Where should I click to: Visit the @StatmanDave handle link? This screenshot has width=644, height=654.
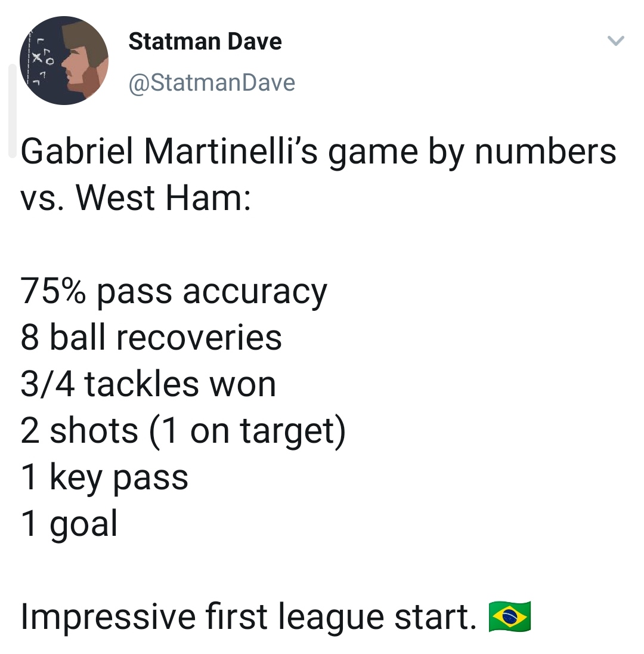click(212, 82)
